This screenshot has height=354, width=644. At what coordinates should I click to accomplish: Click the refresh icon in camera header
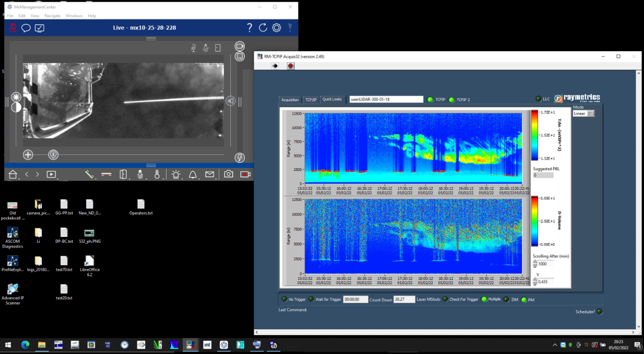tap(263, 28)
